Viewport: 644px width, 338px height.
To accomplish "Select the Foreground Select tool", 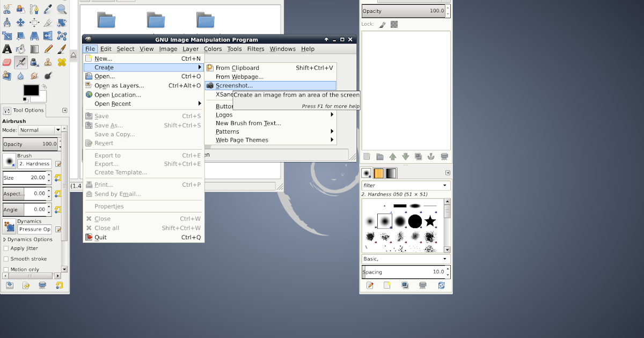I will [21, 9].
